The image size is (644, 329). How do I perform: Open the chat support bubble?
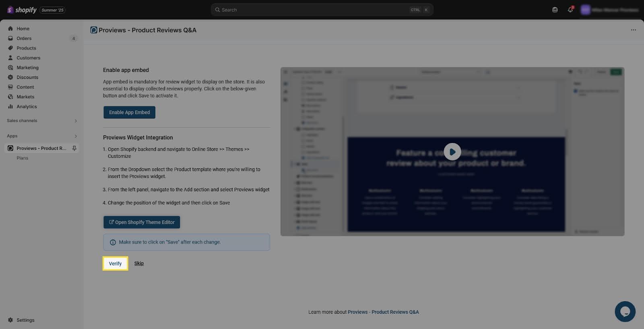click(x=625, y=311)
